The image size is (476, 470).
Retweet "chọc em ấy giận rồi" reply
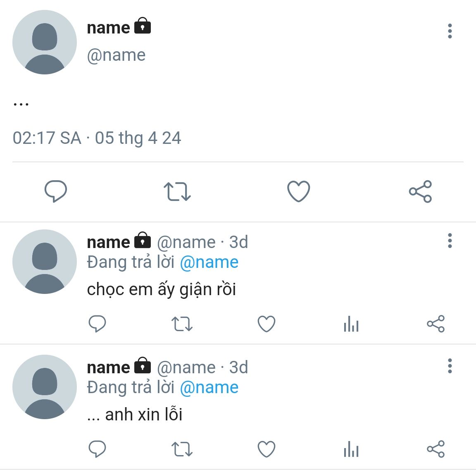point(182,324)
